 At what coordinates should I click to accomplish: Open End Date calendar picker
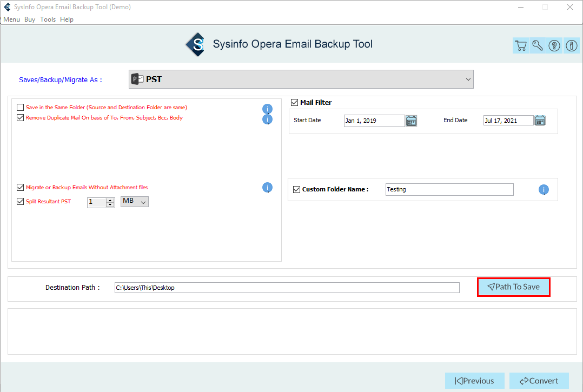540,121
